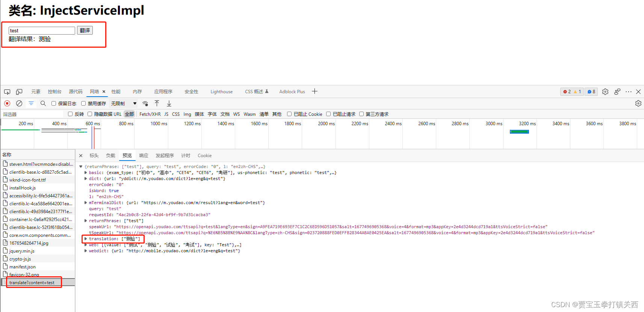Screen dimensions: 644x312
Task: Select wknd-icon-font.ttf request row
Action: pos(38,180)
